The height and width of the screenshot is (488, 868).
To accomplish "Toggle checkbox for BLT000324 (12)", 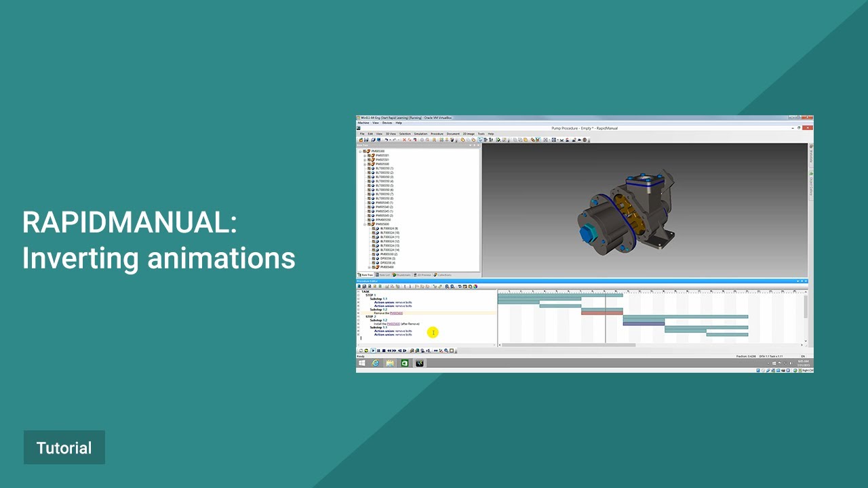I will pos(374,241).
